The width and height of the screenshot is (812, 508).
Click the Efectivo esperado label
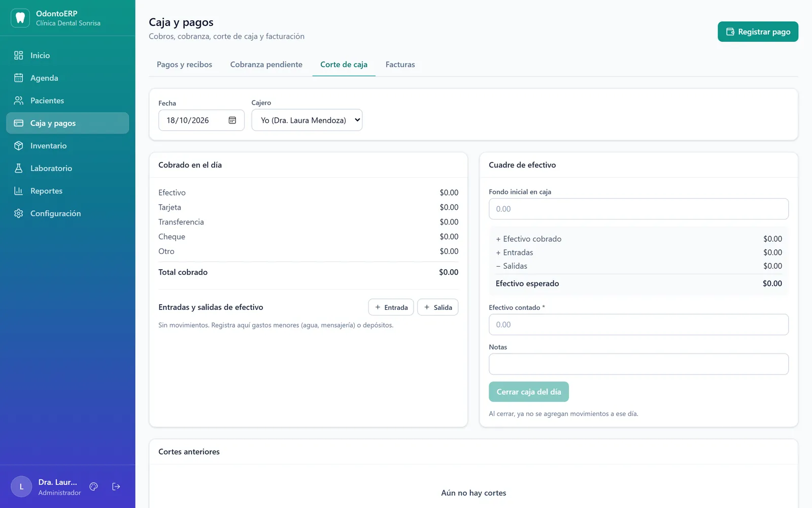pyautogui.click(x=527, y=283)
